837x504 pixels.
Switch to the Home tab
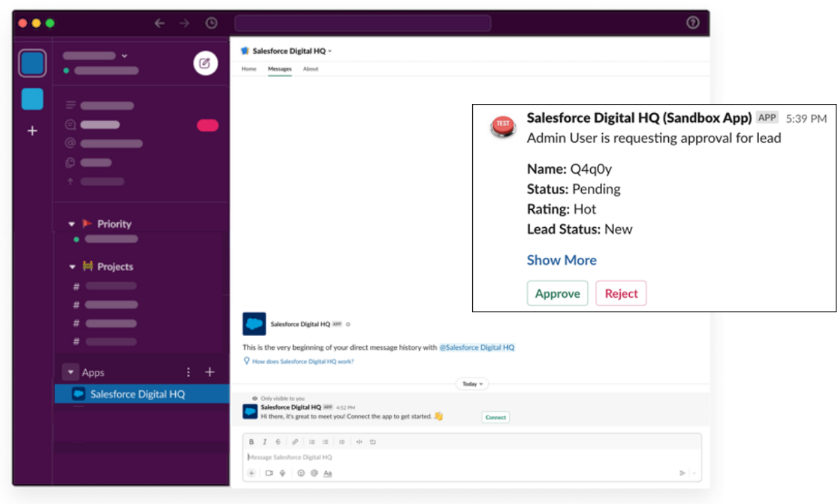[249, 69]
